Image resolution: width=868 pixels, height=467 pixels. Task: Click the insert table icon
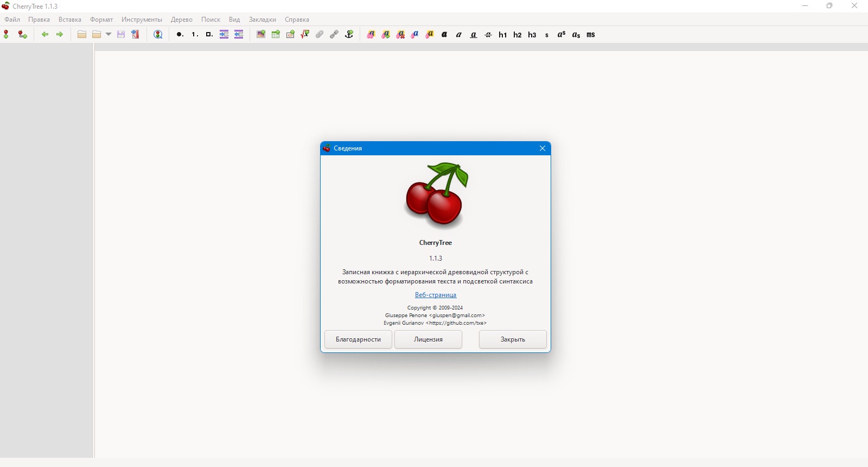(x=276, y=34)
